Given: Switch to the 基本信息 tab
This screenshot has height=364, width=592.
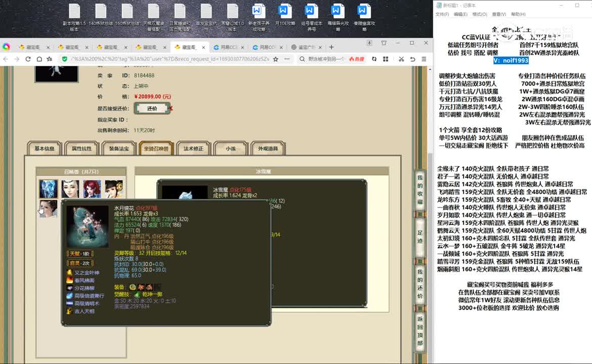Looking at the screenshot, I should coord(45,149).
